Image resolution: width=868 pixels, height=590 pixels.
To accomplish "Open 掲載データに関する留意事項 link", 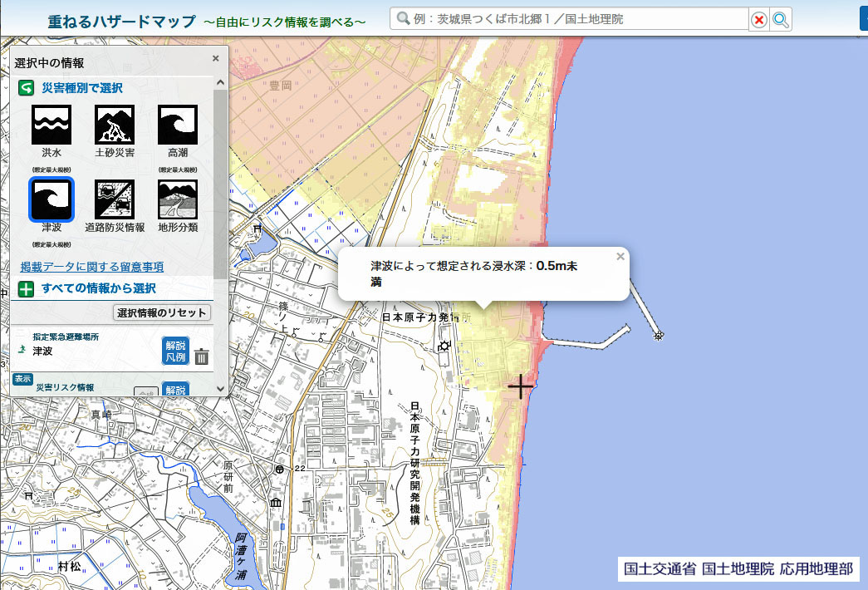I will [x=91, y=267].
